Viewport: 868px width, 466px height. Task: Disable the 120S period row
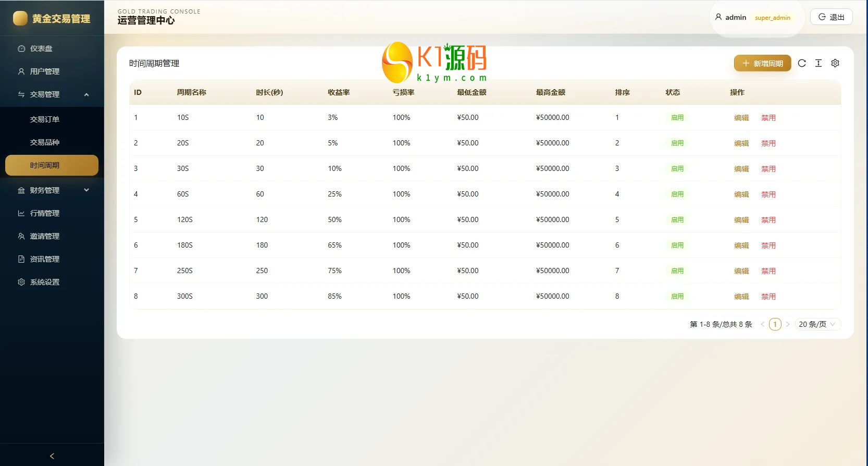[768, 220]
